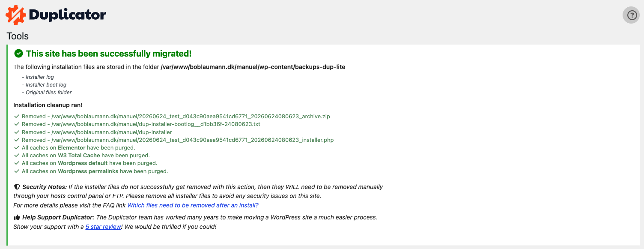This screenshot has height=249, width=644.
Task: Click checkmark beside Wordpress permalinks line
Action: tap(16, 171)
